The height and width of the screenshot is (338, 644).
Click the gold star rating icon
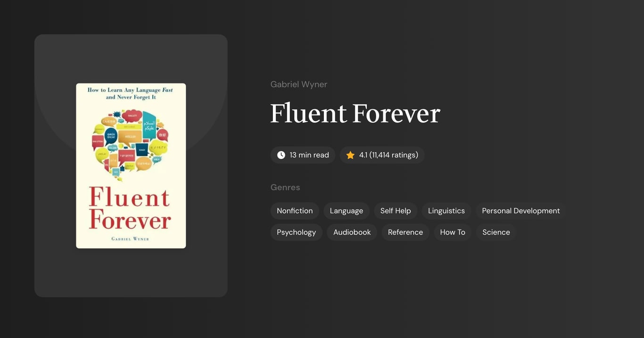tap(350, 155)
